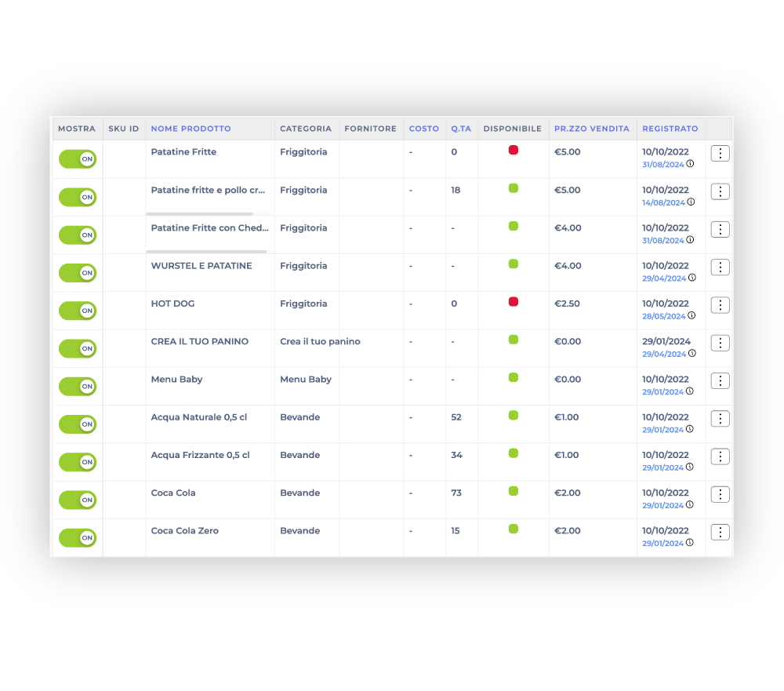
Task: Sort by NOME PRODOTTO column header
Action: coord(191,129)
